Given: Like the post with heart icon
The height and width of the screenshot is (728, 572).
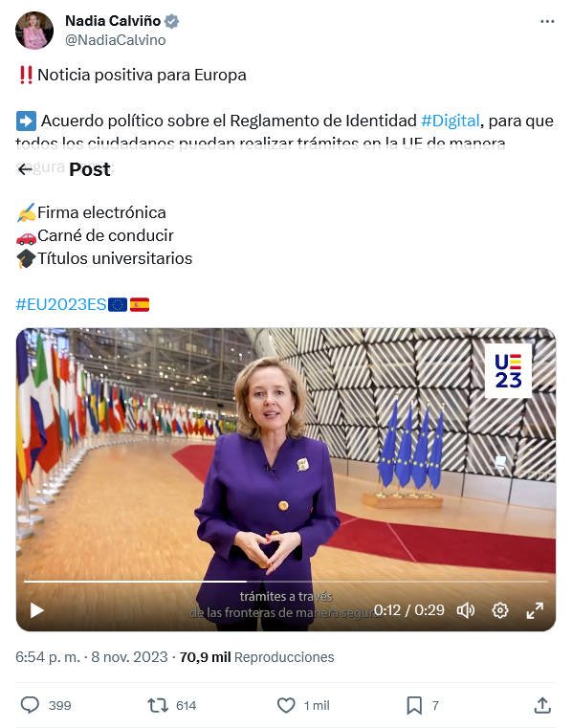Looking at the screenshot, I should (x=286, y=706).
